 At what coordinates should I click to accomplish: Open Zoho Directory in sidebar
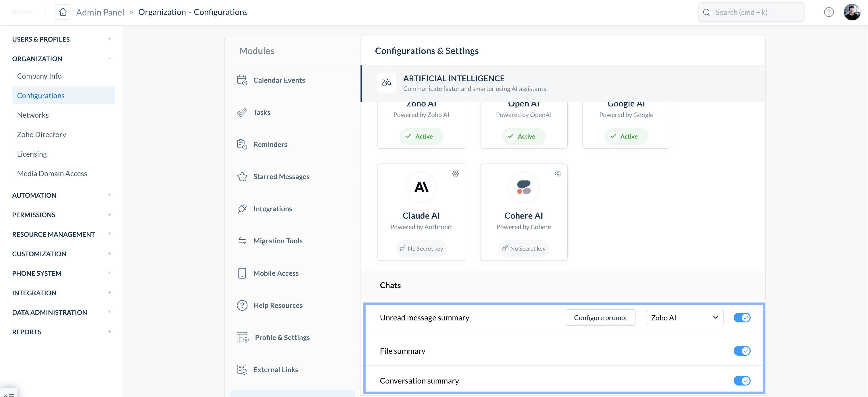point(41,135)
